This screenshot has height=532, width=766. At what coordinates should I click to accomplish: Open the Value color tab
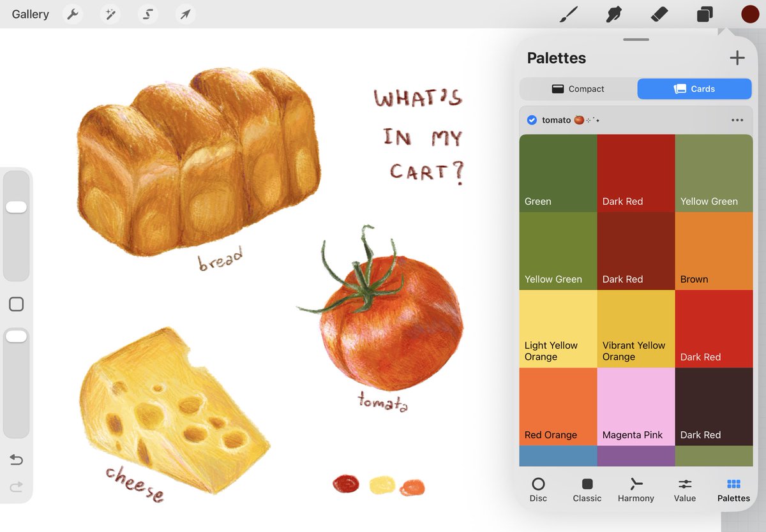tap(685, 490)
